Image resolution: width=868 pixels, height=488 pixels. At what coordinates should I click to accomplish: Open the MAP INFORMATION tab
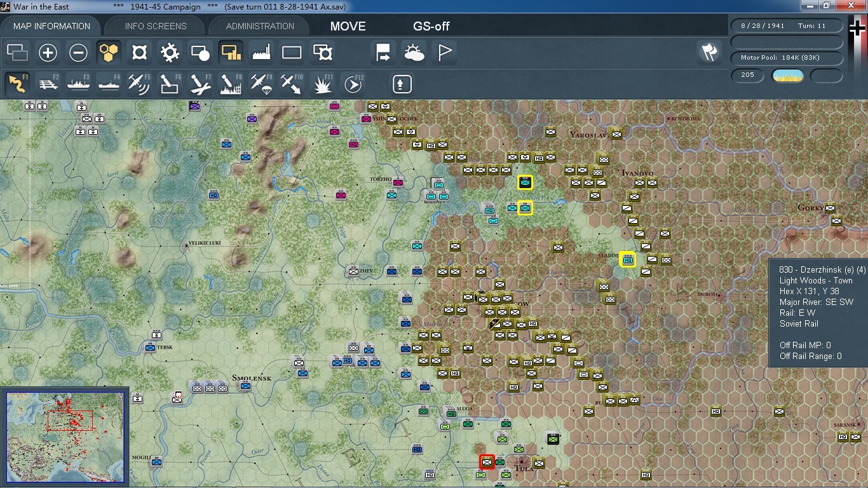[x=52, y=26]
